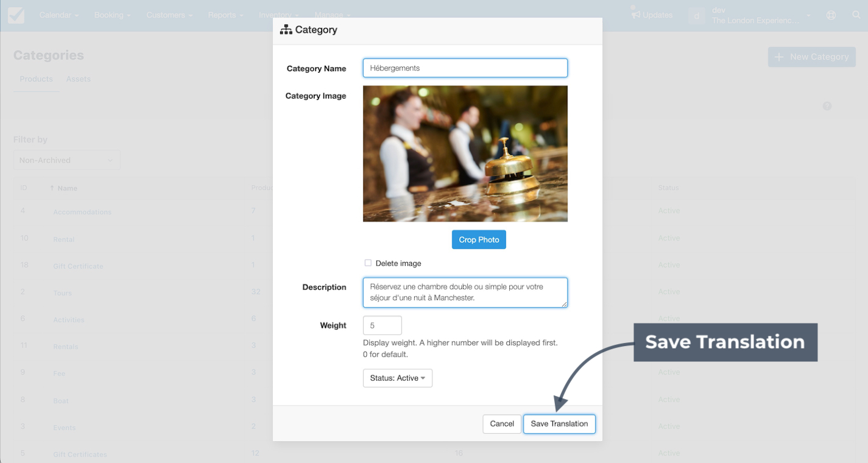Open the language globe icon
The width and height of the screenshot is (868, 463).
(x=831, y=15)
